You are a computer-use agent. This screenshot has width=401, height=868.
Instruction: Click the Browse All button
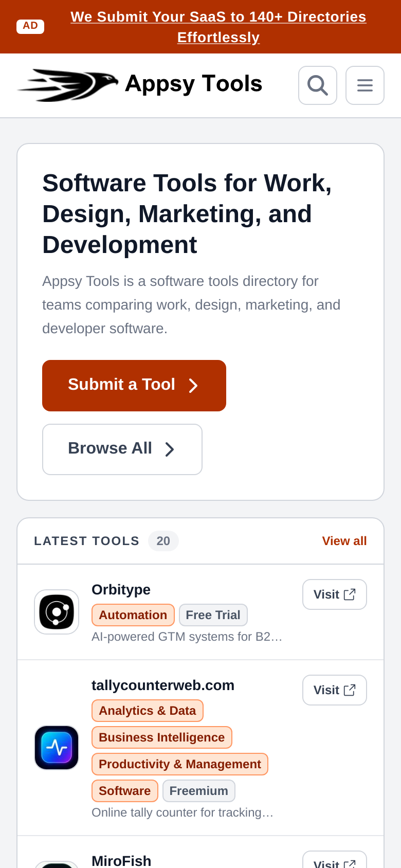point(122,449)
